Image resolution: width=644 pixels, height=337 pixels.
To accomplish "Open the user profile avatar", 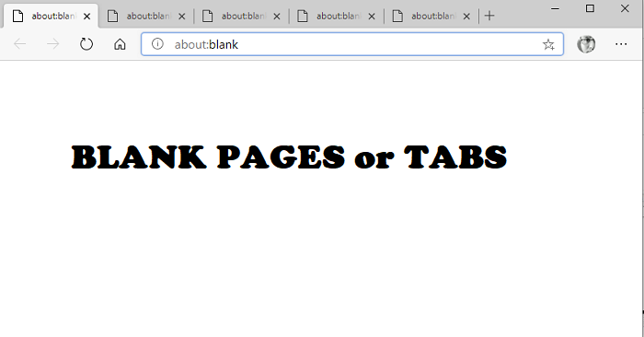I will (x=586, y=44).
